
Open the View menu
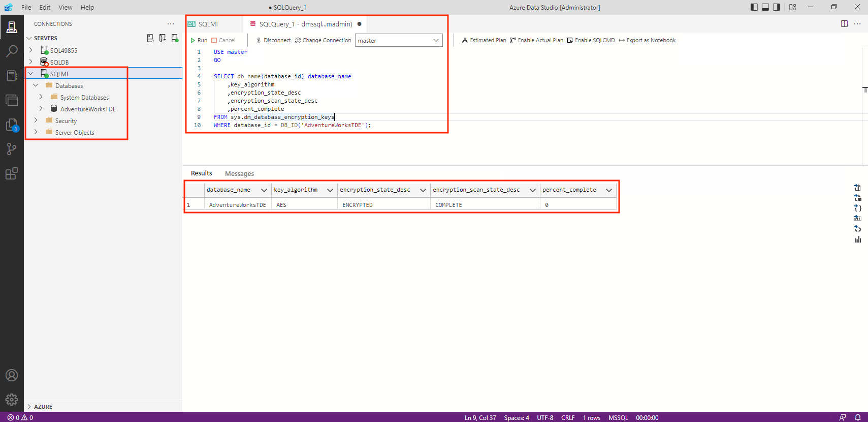tap(66, 7)
